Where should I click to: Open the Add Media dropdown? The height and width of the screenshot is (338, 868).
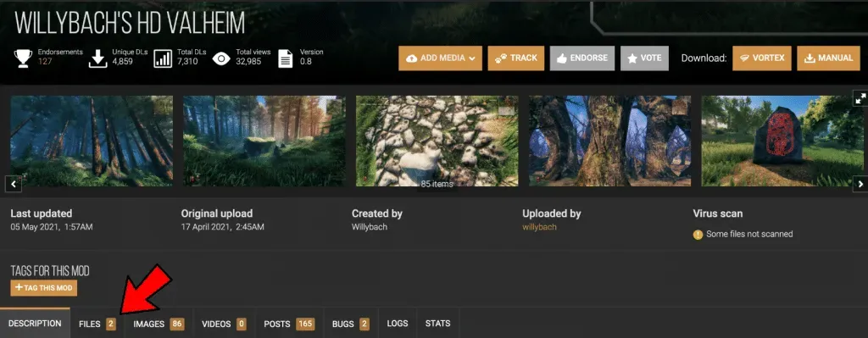(x=440, y=58)
